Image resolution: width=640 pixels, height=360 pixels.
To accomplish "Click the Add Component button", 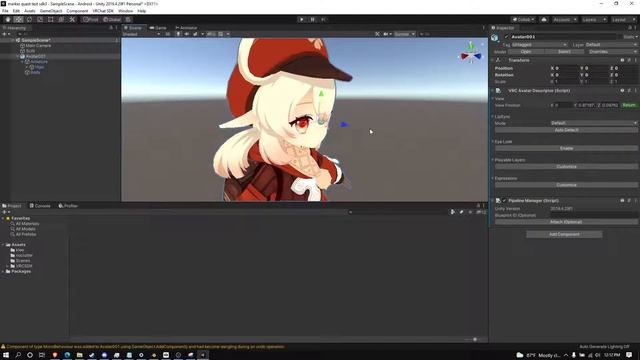I will pyautogui.click(x=564, y=234).
